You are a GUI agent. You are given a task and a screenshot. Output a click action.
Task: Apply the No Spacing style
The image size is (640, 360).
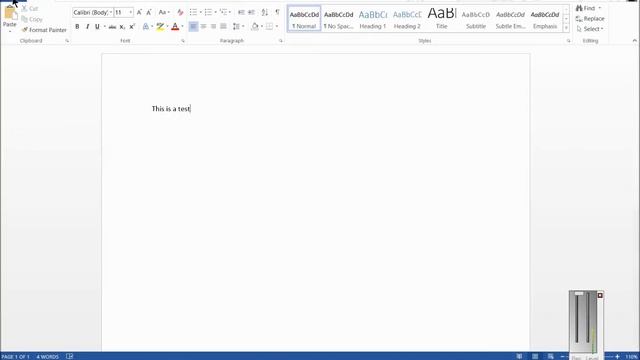(x=338, y=19)
